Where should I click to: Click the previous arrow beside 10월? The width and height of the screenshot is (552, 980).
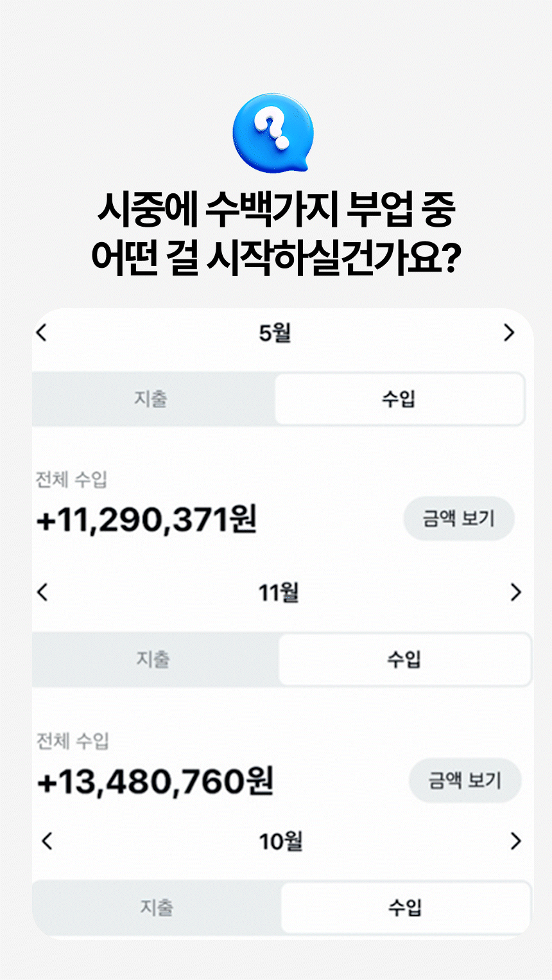[x=47, y=841]
